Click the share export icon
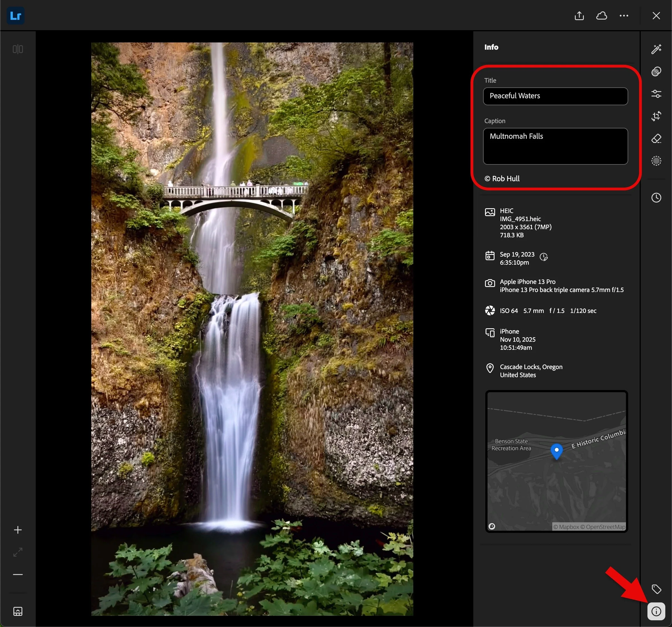Screen dimensions: 672x627 point(579,16)
